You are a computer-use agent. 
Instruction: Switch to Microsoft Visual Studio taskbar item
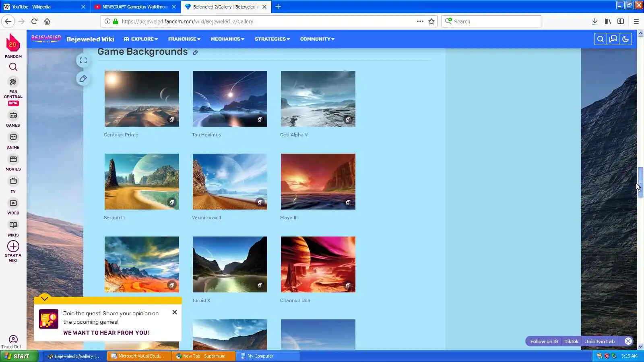coord(139,356)
